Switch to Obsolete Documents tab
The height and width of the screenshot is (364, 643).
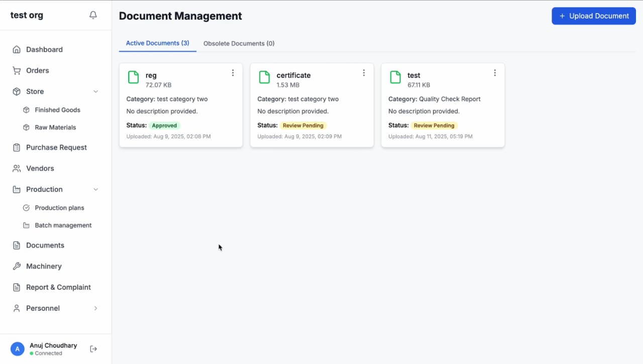[239, 44]
